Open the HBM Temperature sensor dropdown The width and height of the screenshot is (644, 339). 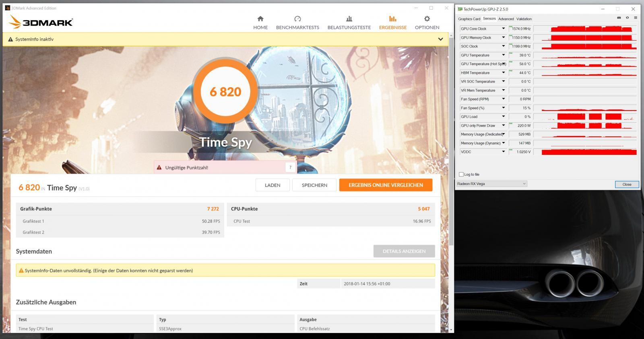[503, 73]
